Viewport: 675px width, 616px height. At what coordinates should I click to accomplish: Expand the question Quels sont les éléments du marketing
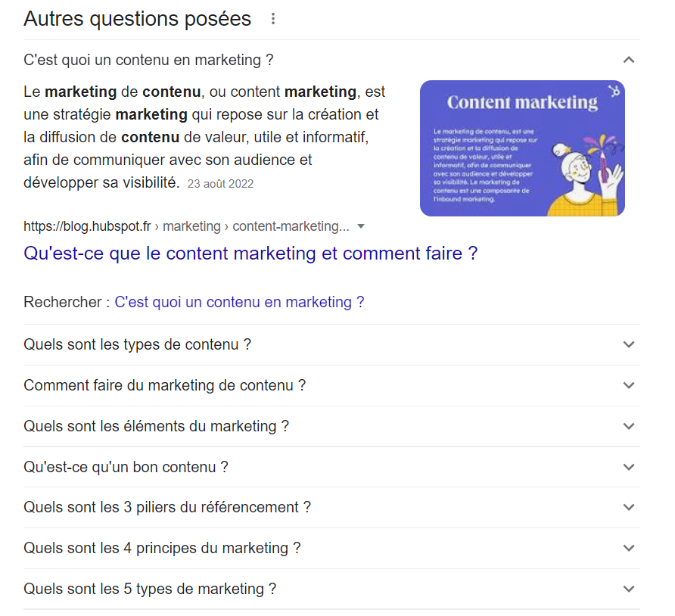click(629, 426)
